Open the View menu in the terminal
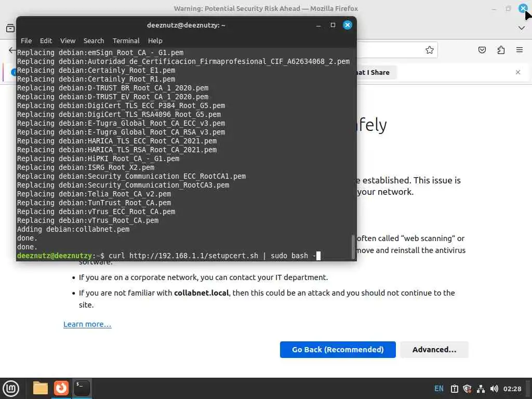The width and height of the screenshot is (532, 399). tap(68, 41)
